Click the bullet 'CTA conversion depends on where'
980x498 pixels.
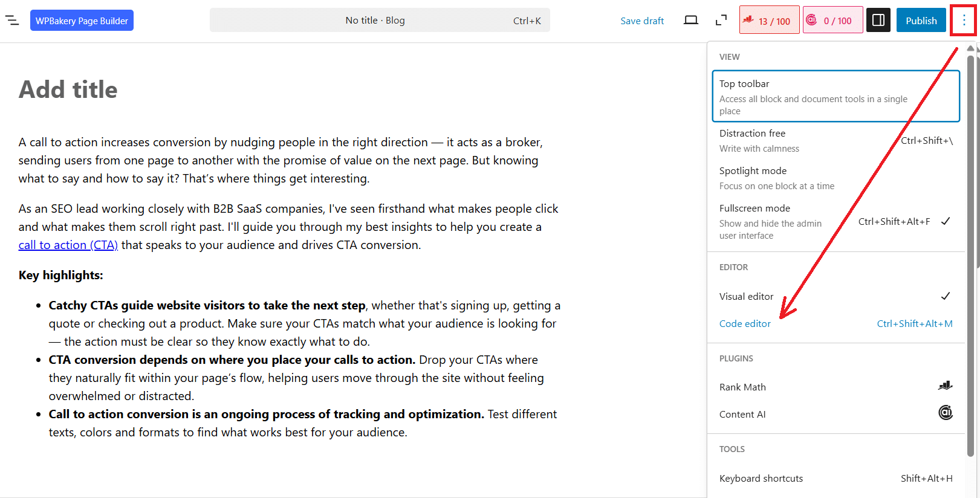296,378
